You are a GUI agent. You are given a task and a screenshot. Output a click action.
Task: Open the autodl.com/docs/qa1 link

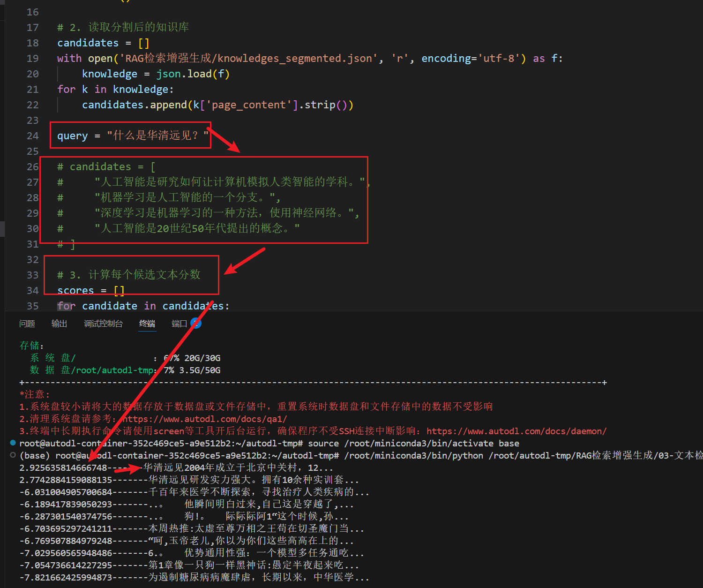click(x=205, y=419)
